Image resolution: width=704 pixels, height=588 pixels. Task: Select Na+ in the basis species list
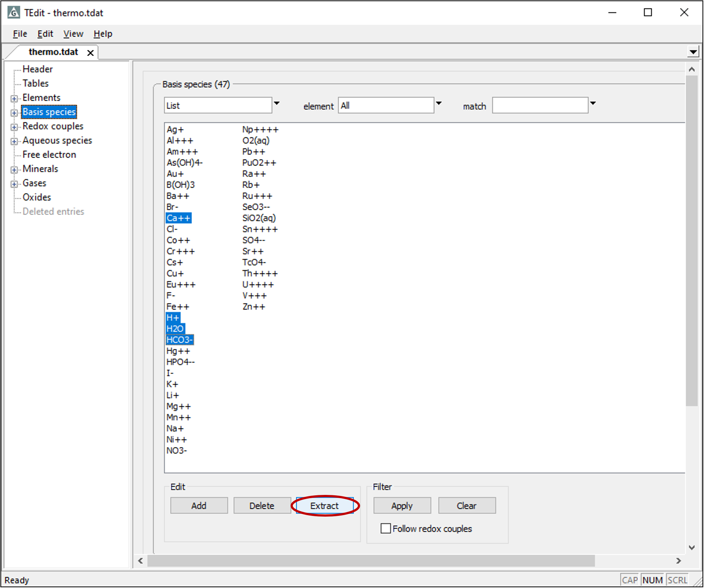175,428
